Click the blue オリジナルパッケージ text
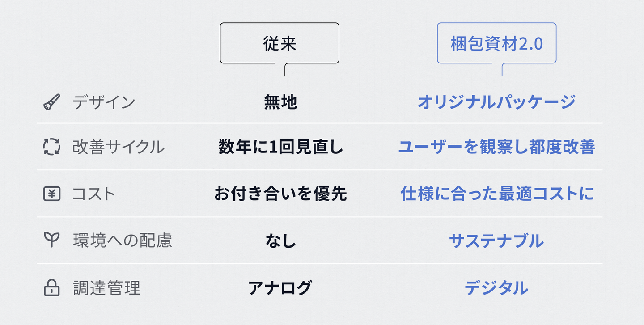Screen dimensions: 644x325 coord(496,102)
